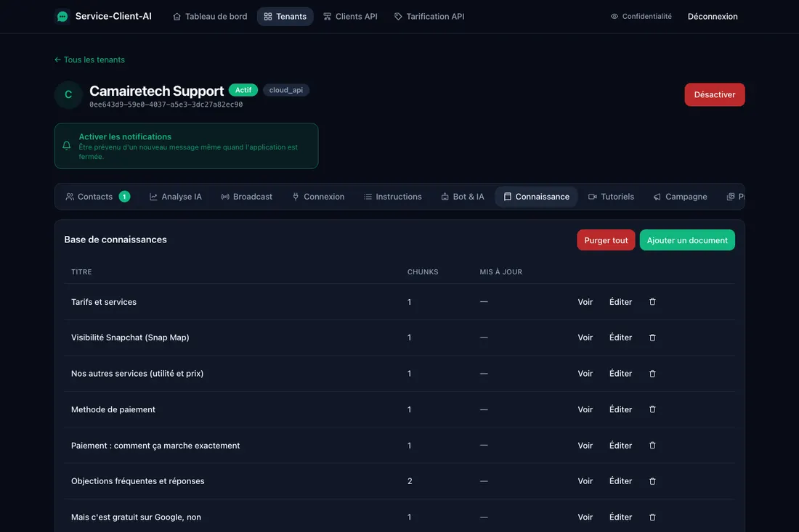Open the Campagne tab
Viewport: 799px width, 532px height.
(x=681, y=197)
